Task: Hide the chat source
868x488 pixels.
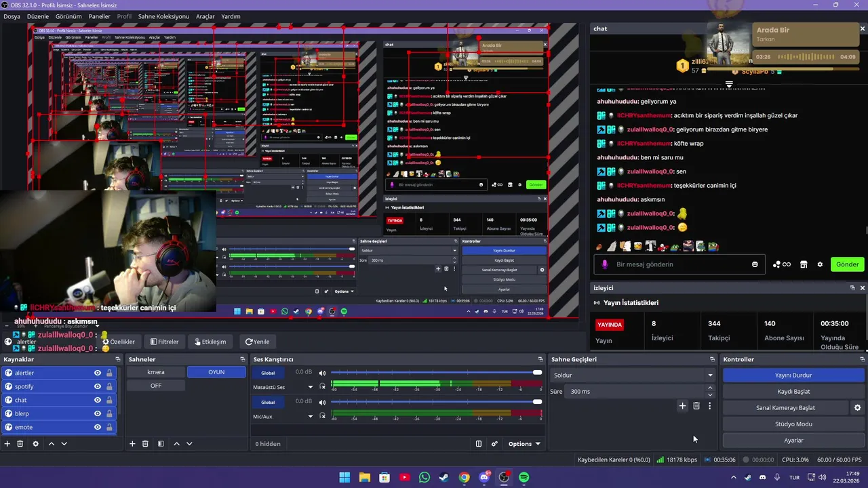Action: pyautogui.click(x=98, y=400)
